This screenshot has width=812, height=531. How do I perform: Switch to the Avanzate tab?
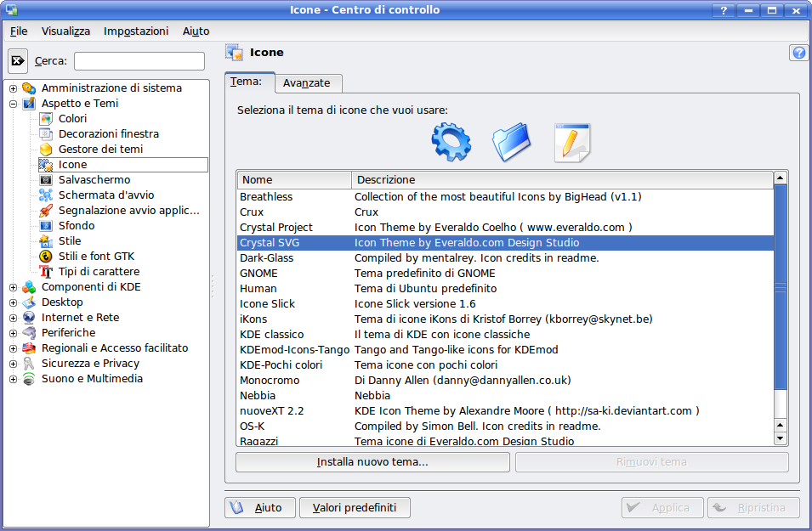pos(307,83)
